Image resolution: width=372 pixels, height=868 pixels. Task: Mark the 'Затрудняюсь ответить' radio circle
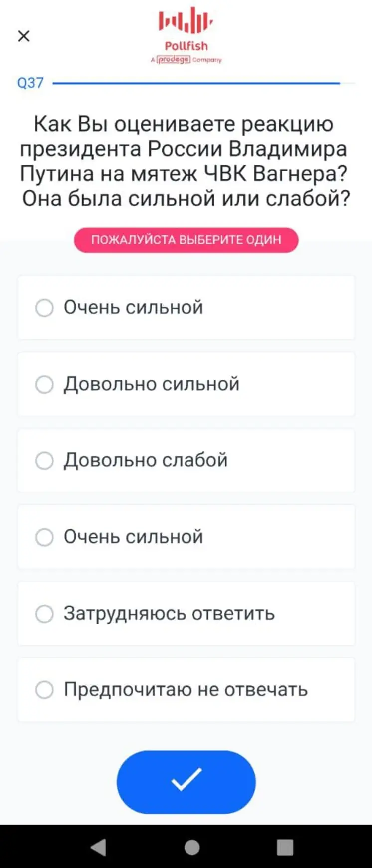44,614
